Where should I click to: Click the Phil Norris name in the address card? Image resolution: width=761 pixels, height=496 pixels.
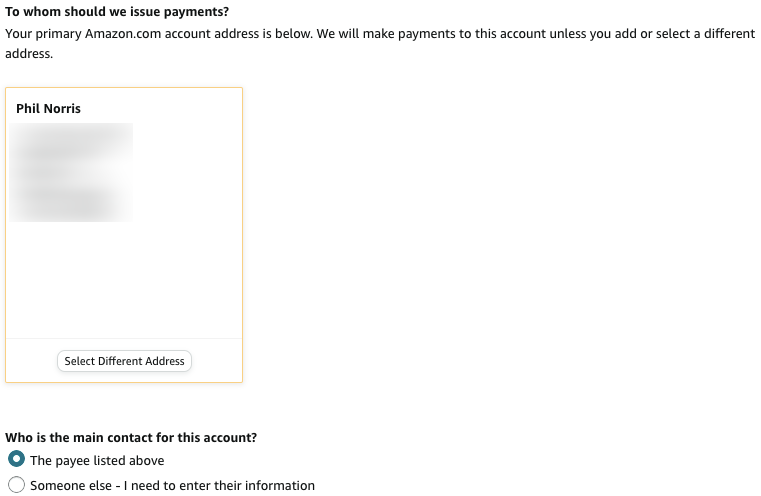click(x=48, y=108)
